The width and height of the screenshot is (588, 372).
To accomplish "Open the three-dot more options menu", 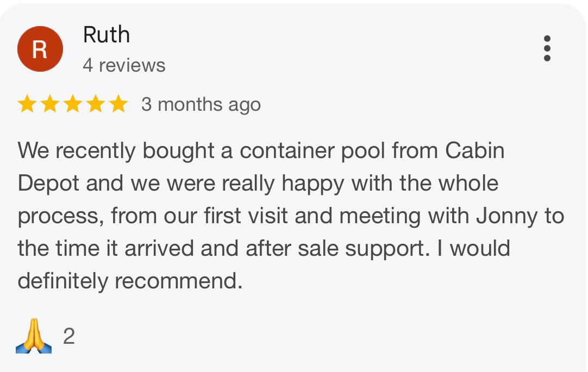I will coord(547,49).
